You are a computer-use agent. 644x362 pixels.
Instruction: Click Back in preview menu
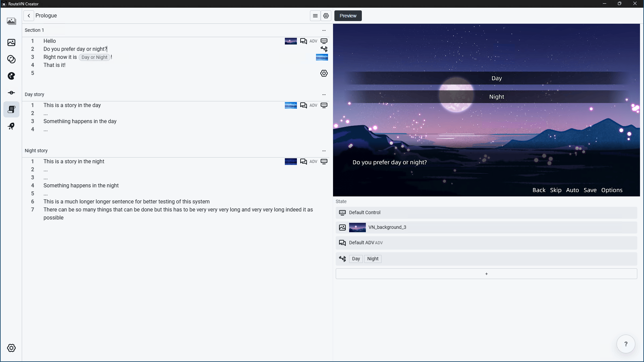click(x=539, y=190)
